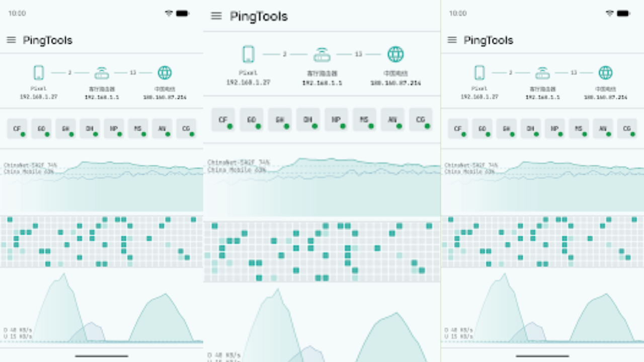Screen dimensions: 644x362
Task: Tap the ping heatmap grid on the center screen
Action: tap(322, 252)
